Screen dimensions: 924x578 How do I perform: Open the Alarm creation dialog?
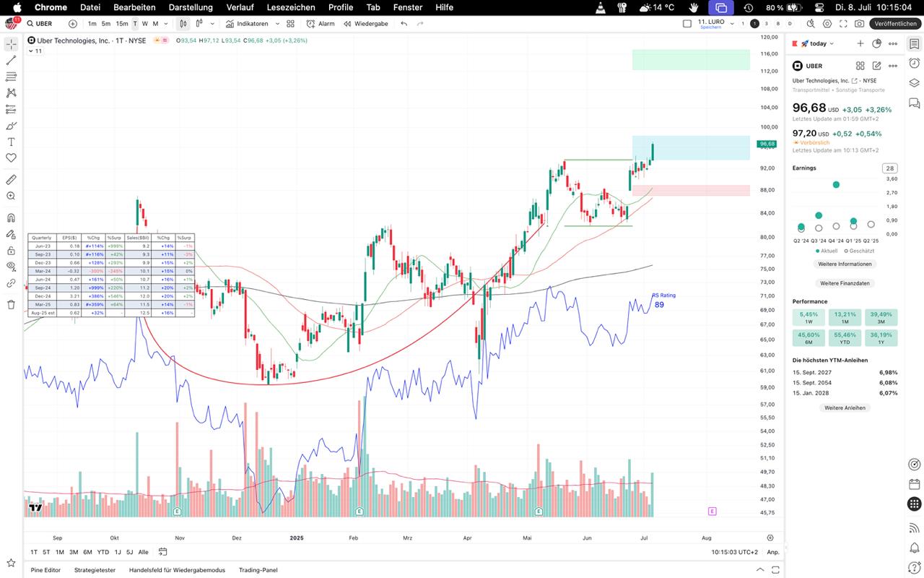point(321,24)
